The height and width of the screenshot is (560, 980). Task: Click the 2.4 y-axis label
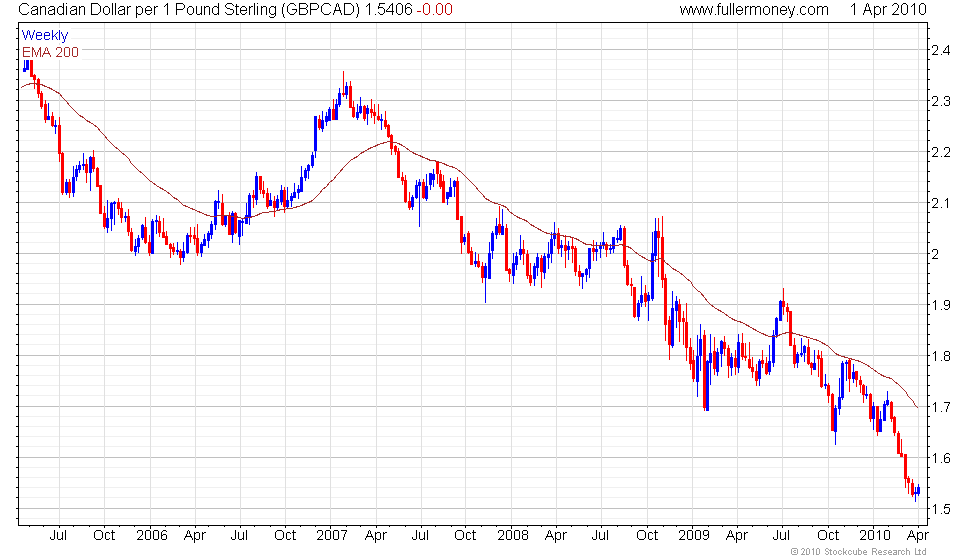[x=941, y=50]
